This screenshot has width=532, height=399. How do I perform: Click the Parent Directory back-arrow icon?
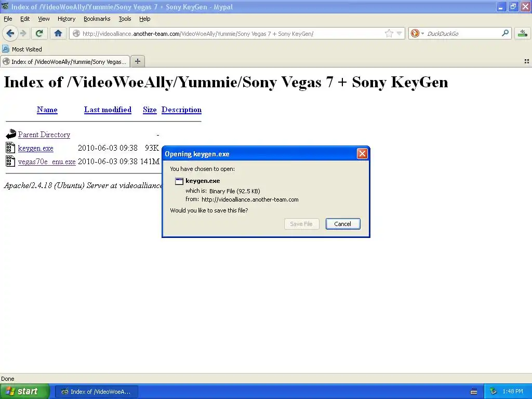(x=10, y=134)
